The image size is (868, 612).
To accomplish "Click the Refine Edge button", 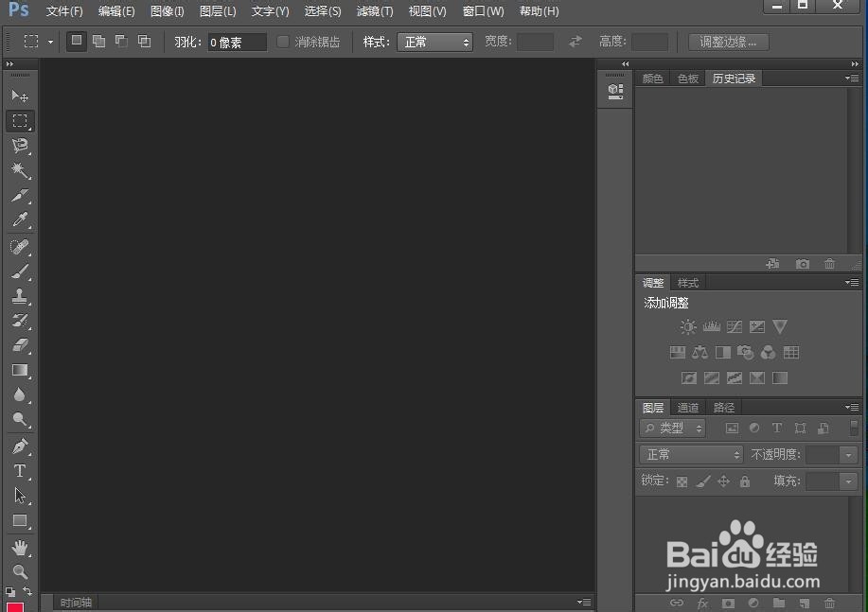I will 728,41.
